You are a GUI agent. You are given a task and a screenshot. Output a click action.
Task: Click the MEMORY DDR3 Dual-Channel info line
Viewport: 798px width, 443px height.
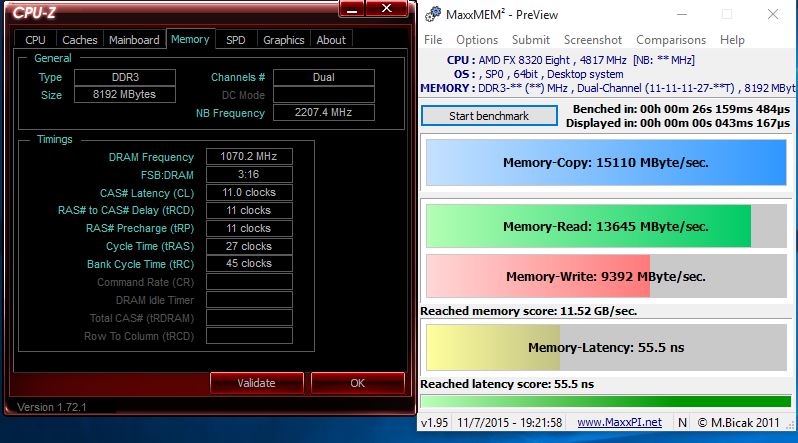click(x=608, y=88)
